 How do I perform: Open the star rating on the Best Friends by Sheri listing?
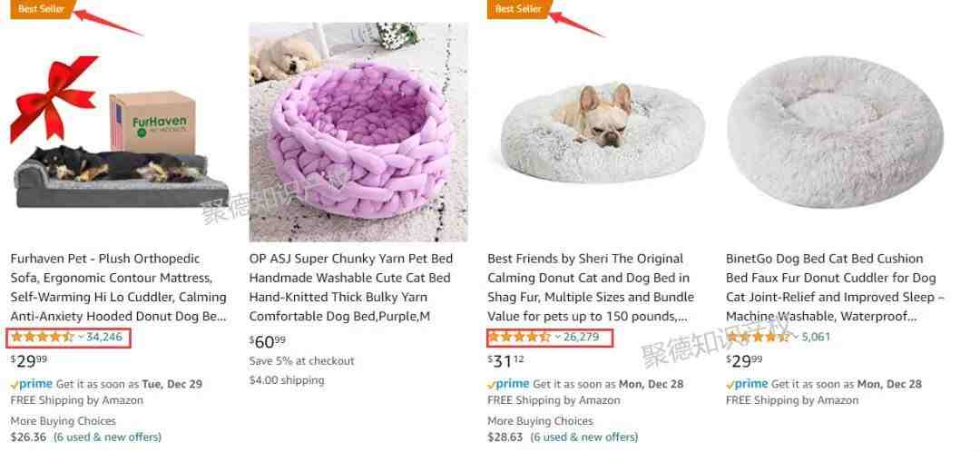(519, 337)
